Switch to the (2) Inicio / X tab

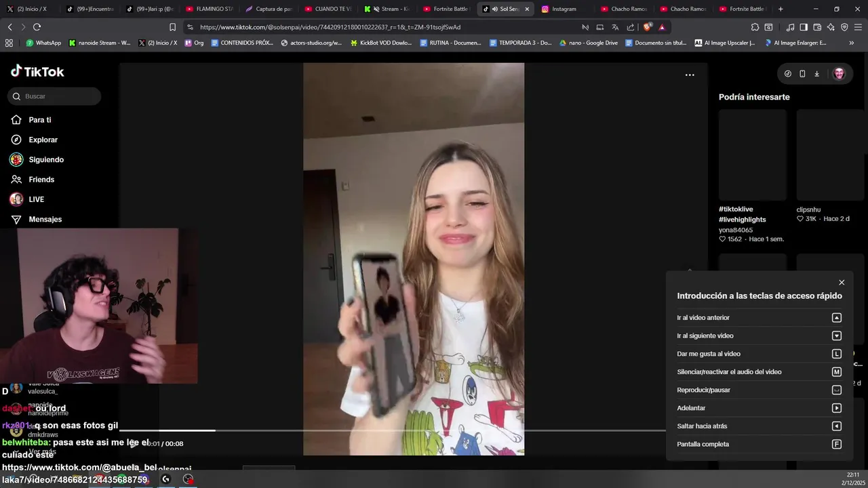coord(27,9)
